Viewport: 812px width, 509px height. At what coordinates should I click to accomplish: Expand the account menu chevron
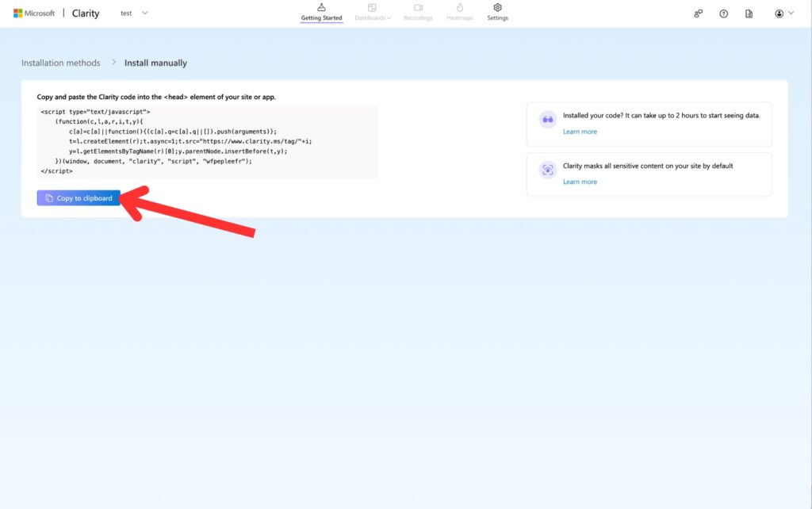790,13
